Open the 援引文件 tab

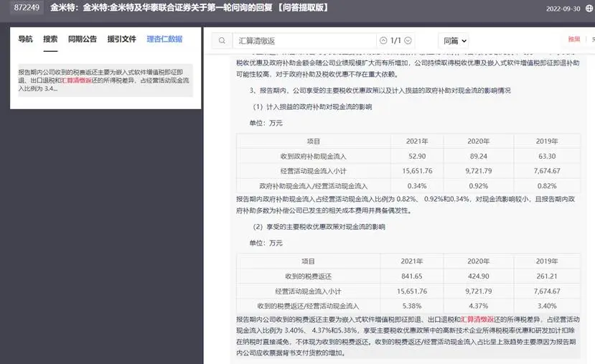point(121,39)
